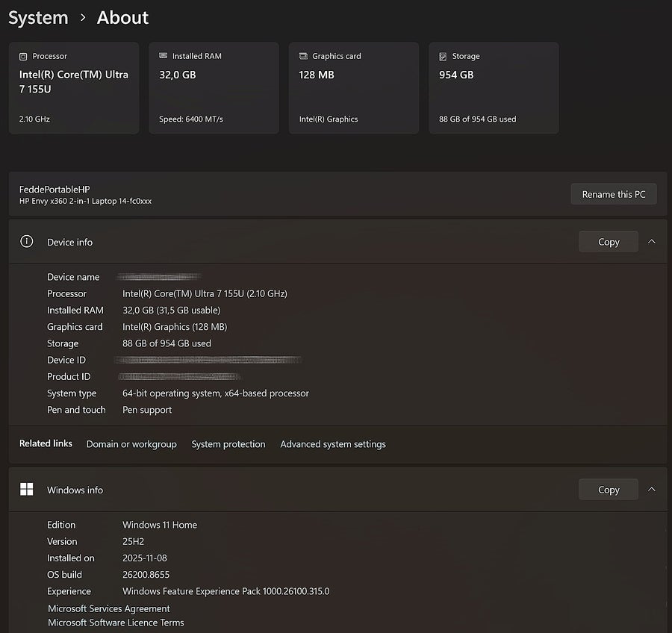Screen dimensions: 672x633
Task: Click the 2.10 GHz text in Processor card
Action: coord(34,119)
